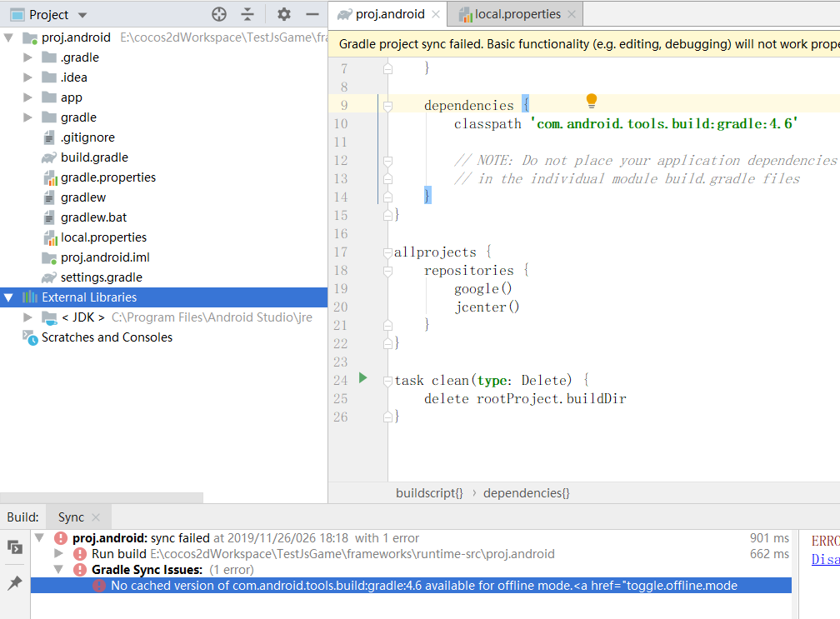The image size is (840, 619).
Task: Open the Project view dropdown
Action: click(x=82, y=15)
